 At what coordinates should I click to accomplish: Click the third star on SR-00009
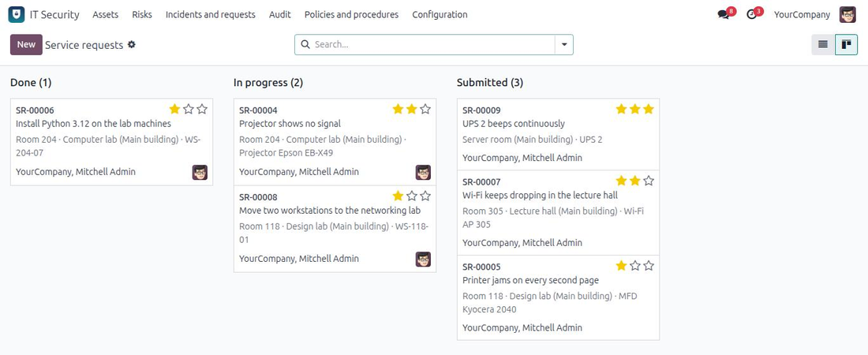click(x=649, y=109)
